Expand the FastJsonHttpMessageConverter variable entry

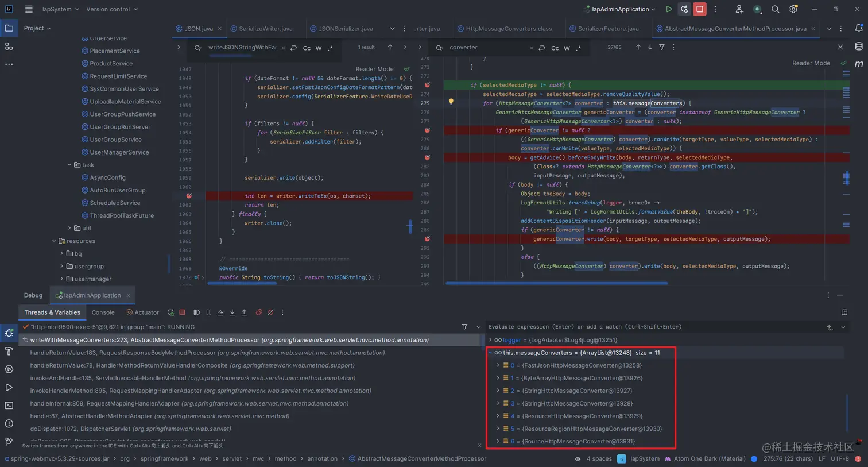497,365
